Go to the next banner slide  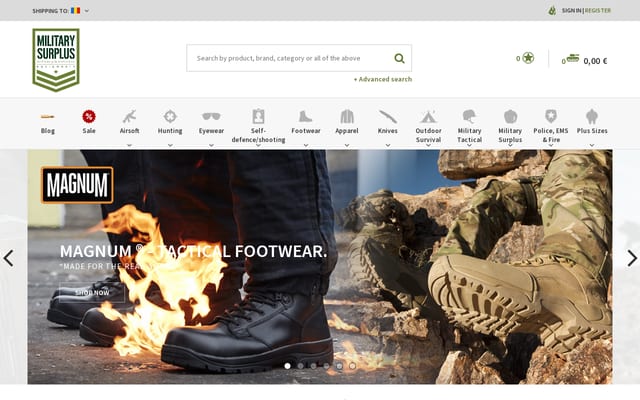click(x=632, y=258)
